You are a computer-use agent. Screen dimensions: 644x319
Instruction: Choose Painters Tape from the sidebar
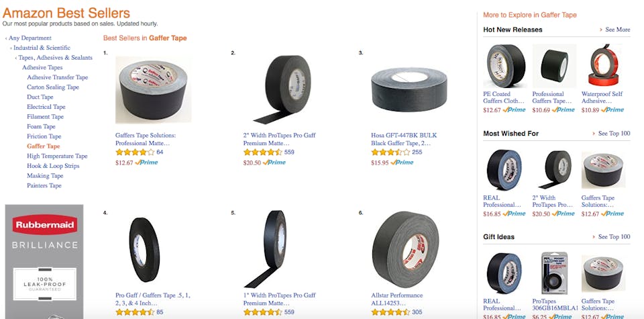pos(44,186)
